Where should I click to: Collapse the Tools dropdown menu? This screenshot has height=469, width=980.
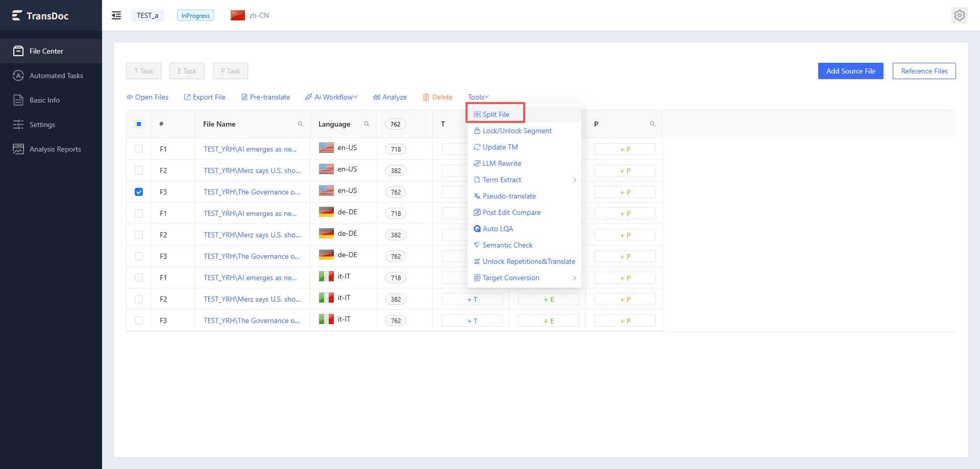[x=478, y=97]
